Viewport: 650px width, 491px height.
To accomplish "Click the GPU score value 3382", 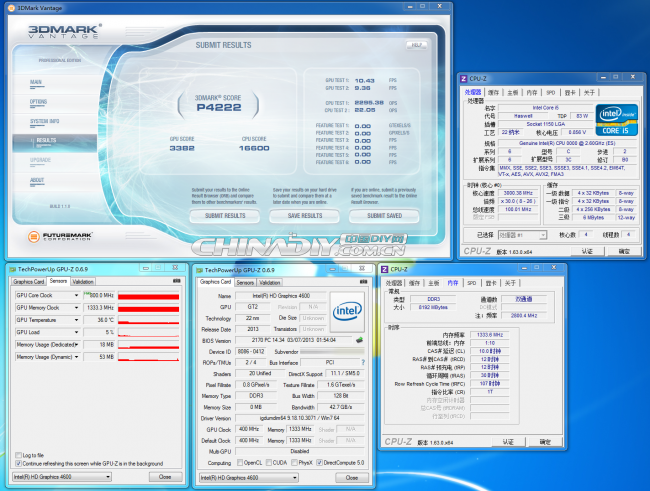I will click(182, 148).
